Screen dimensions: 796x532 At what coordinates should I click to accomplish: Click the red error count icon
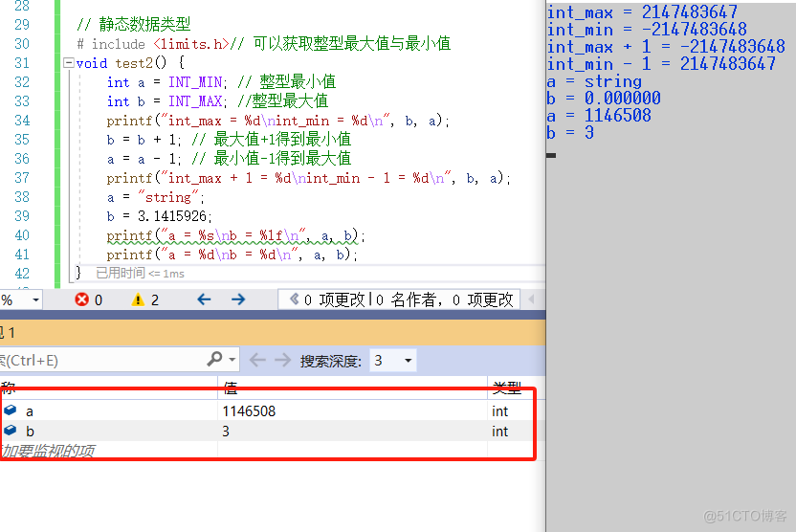pyautogui.click(x=81, y=299)
